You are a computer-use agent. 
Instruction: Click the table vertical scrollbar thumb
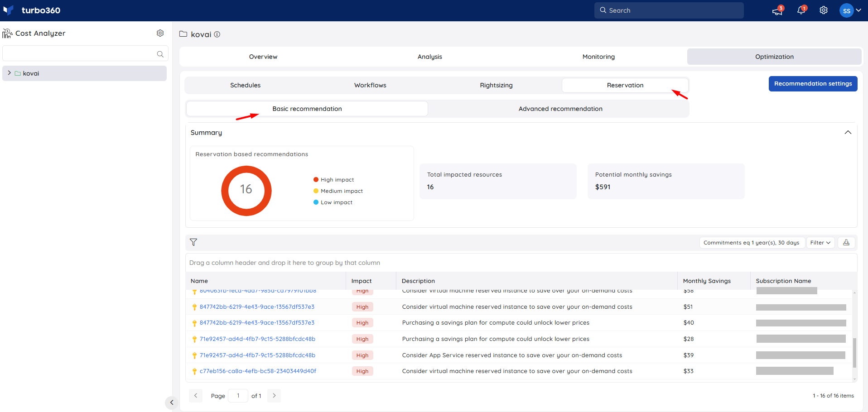[x=854, y=353]
